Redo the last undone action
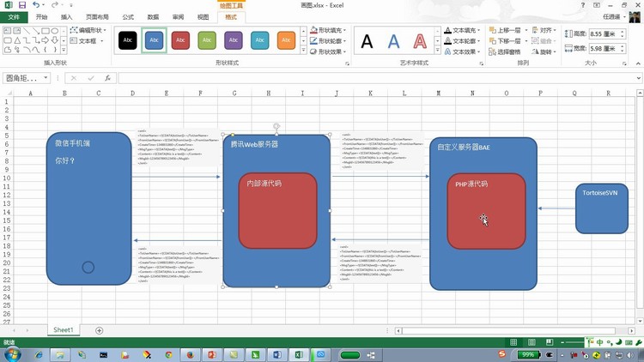644x362 pixels. [x=55, y=5]
